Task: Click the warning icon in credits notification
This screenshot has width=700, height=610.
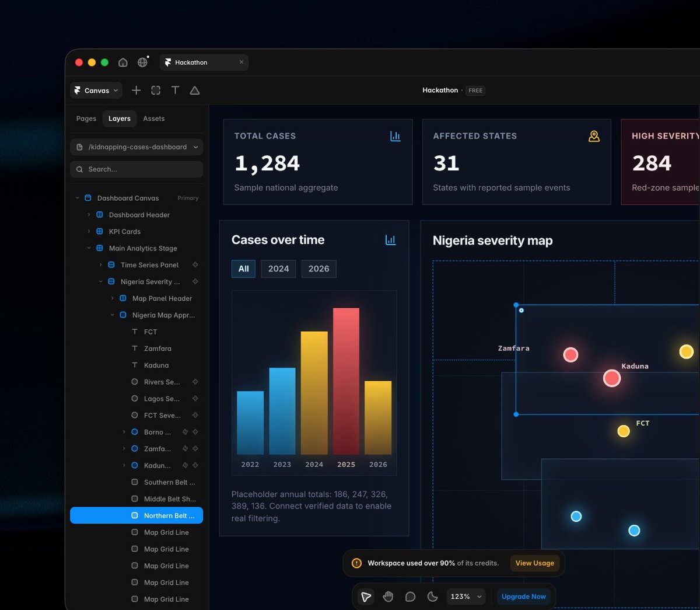Action: (x=356, y=563)
